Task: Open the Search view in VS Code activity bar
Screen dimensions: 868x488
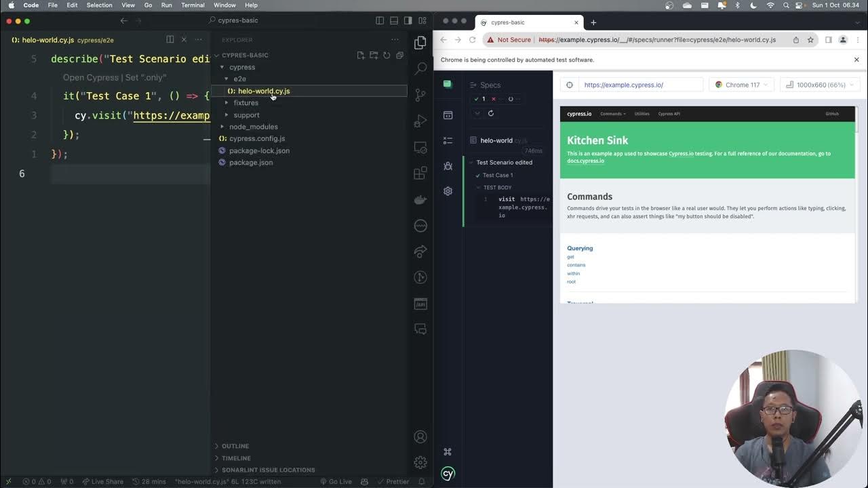Action: 420,68
